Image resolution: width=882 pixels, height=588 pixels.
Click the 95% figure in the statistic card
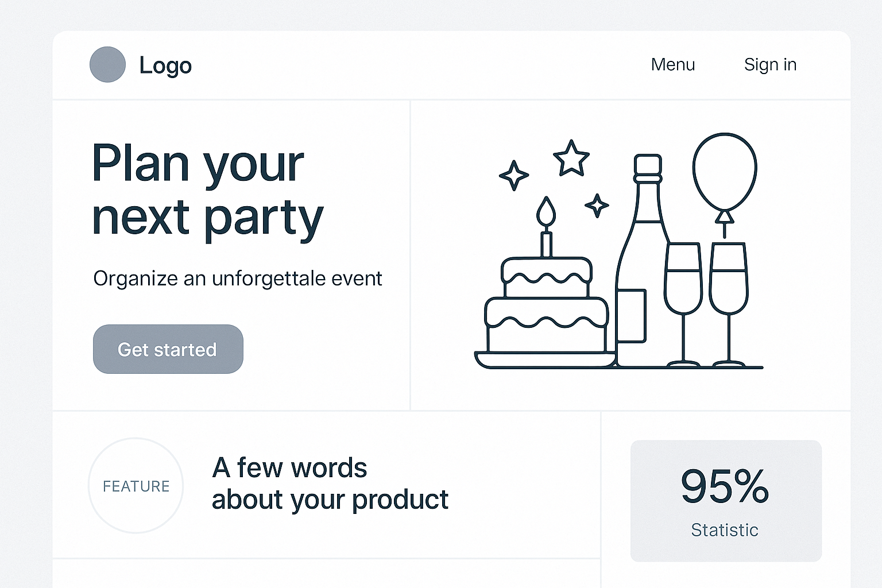point(725,486)
